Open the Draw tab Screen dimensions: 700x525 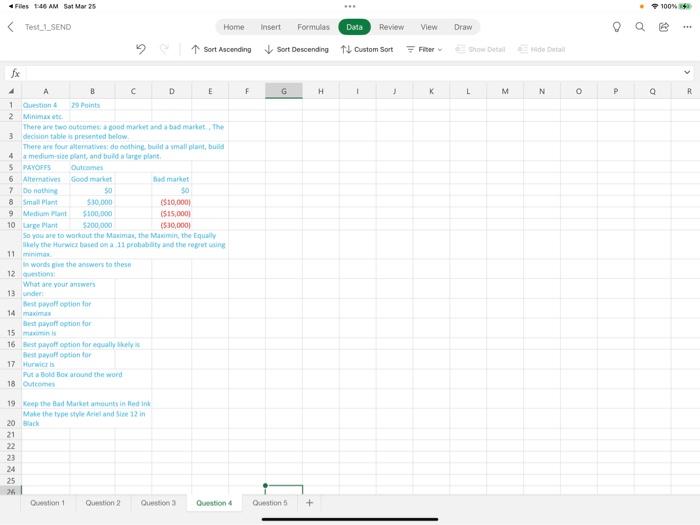click(x=463, y=27)
